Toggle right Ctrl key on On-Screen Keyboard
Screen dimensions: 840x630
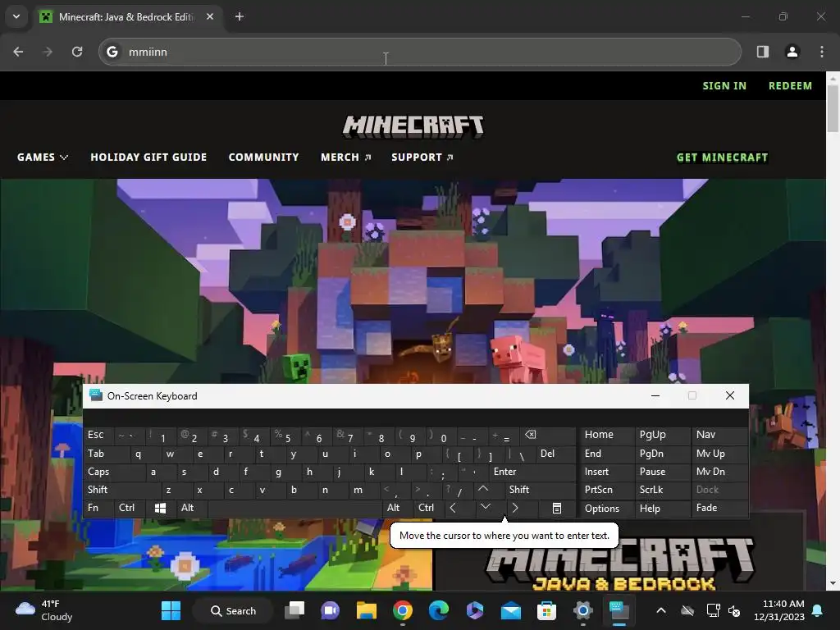point(427,508)
